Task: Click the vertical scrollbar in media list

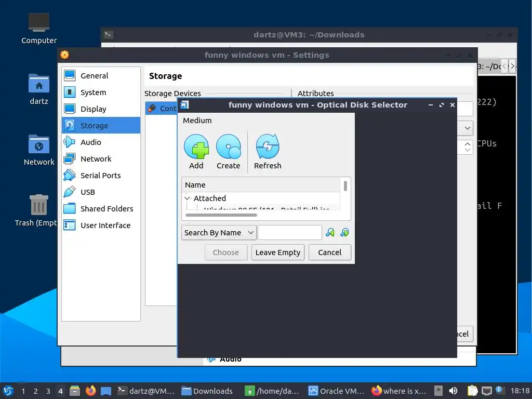Action: coord(345,186)
